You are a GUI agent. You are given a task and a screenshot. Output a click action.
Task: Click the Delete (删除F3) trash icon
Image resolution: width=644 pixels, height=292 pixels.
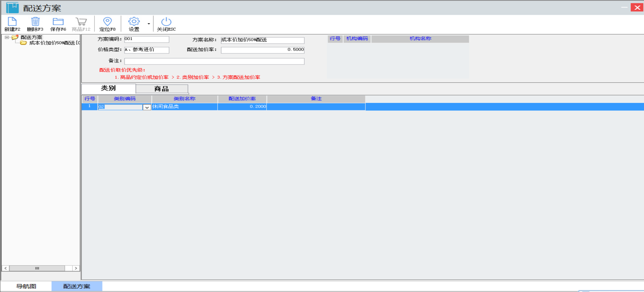pyautogui.click(x=35, y=22)
